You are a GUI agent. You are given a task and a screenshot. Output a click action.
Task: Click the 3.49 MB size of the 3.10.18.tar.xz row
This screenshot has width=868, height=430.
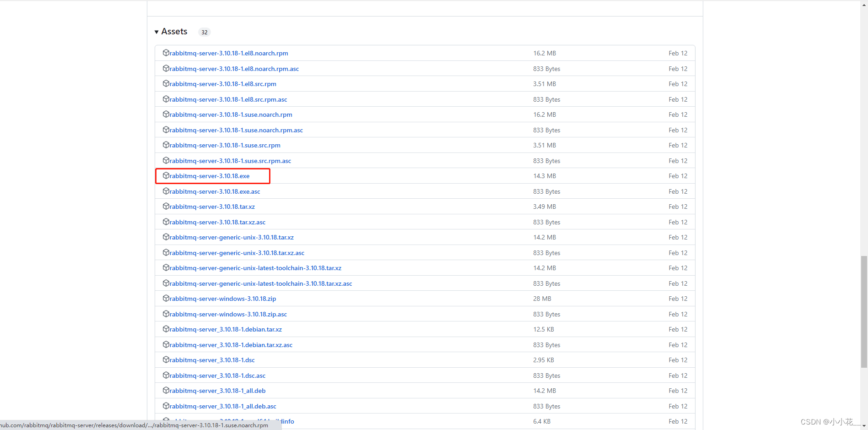(545, 207)
